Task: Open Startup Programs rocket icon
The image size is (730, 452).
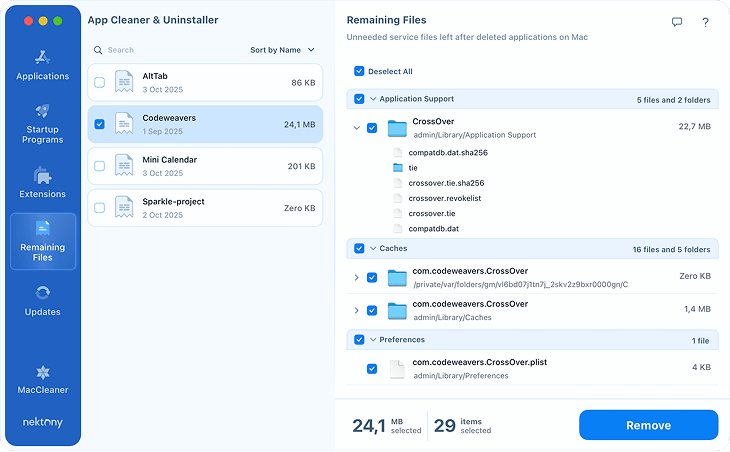Action: pyautogui.click(x=43, y=111)
